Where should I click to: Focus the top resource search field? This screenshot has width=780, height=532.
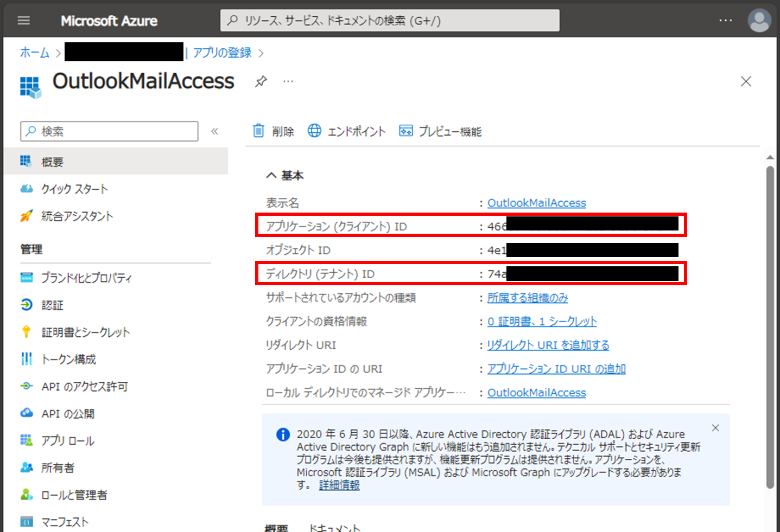390,21
